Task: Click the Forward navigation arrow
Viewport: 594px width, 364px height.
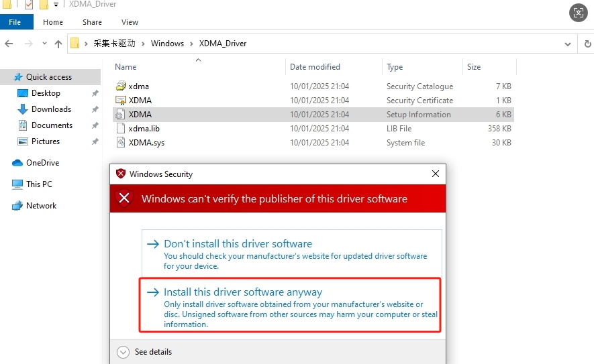Action: point(28,44)
